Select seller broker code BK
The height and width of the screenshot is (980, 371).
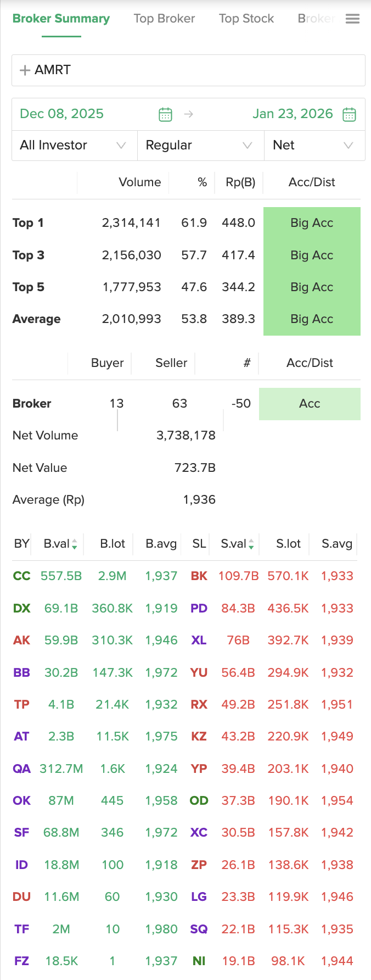[x=199, y=576]
